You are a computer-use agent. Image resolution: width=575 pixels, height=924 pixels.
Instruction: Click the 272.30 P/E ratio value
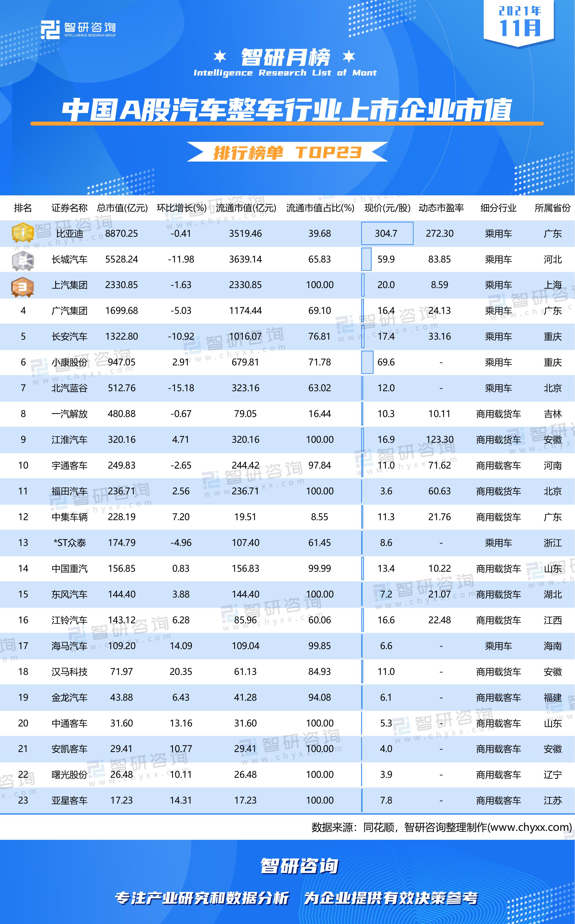[440, 233]
